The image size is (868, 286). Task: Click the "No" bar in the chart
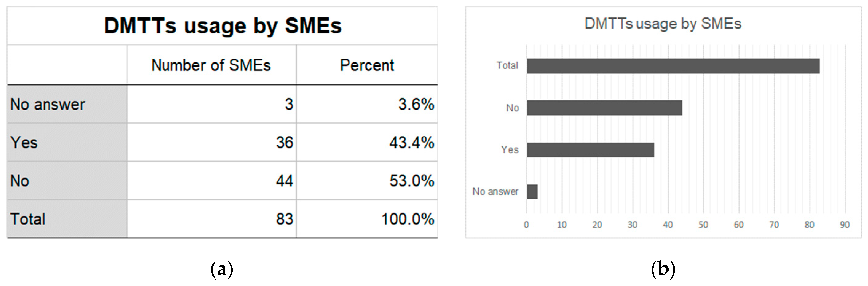(x=605, y=108)
